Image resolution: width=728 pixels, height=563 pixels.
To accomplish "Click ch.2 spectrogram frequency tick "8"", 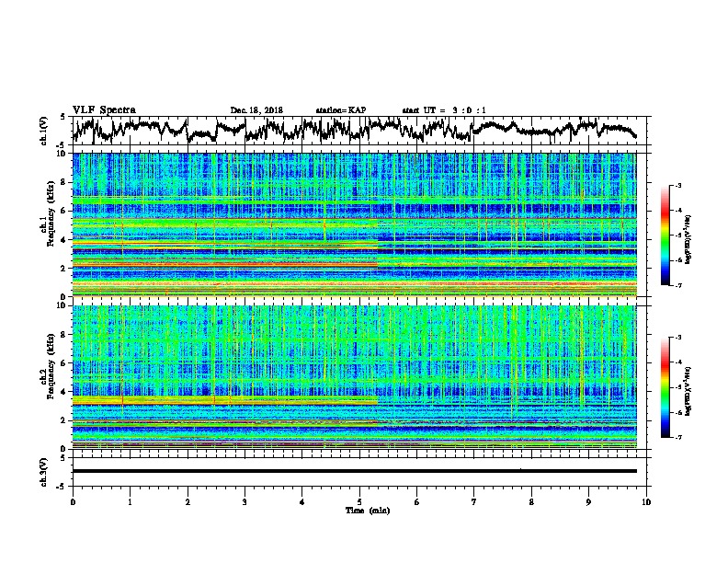I will (x=64, y=335).
